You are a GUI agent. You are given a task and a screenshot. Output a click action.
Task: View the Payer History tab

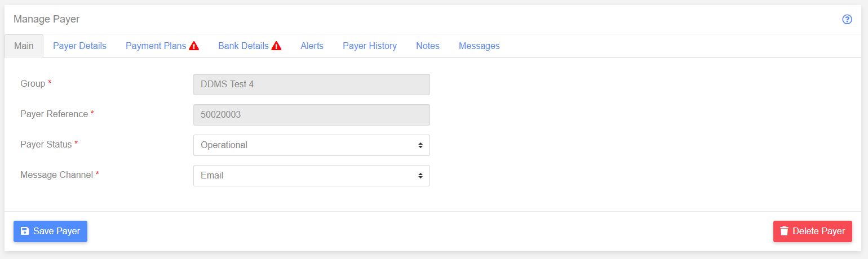370,46
